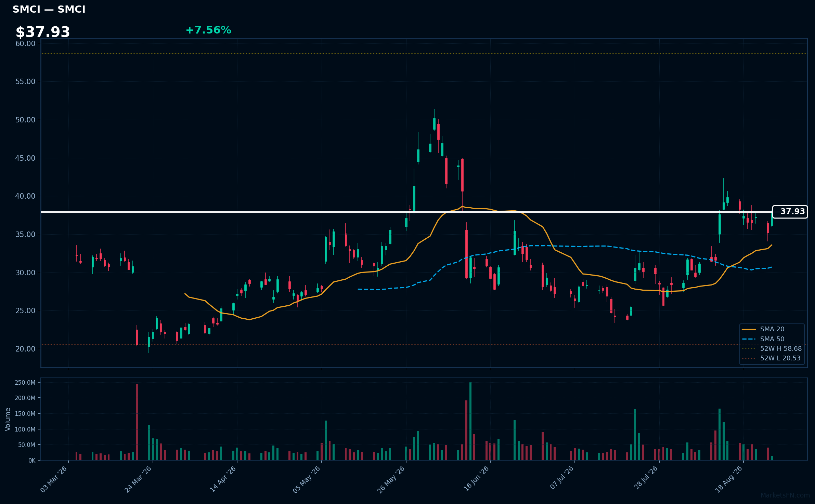Click the 26 May '26 date label
The image size is (815, 504).
click(391, 479)
